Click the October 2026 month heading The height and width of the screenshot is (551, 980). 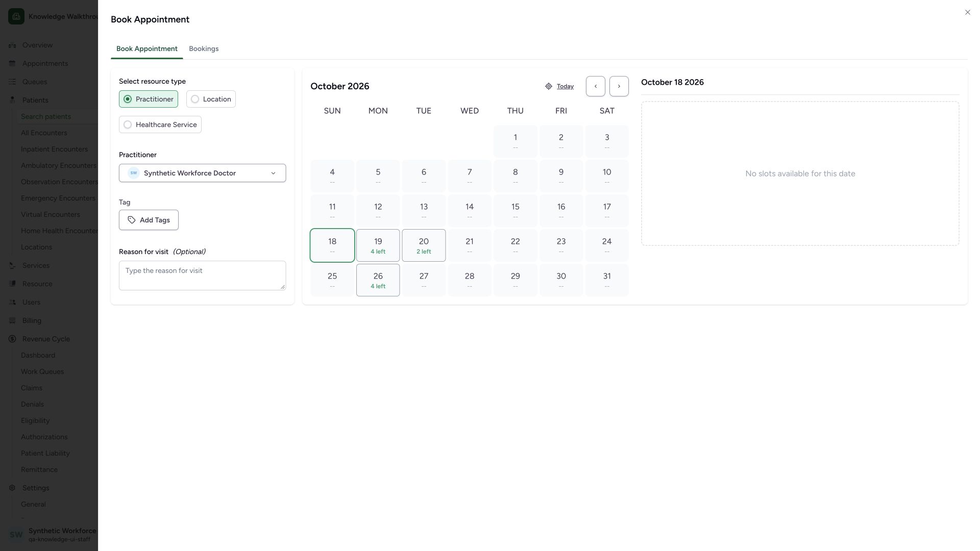[x=340, y=86]
